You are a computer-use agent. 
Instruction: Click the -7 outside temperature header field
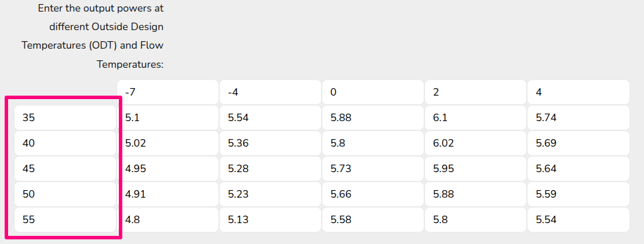pyautogui.click(x=168, y=92)
